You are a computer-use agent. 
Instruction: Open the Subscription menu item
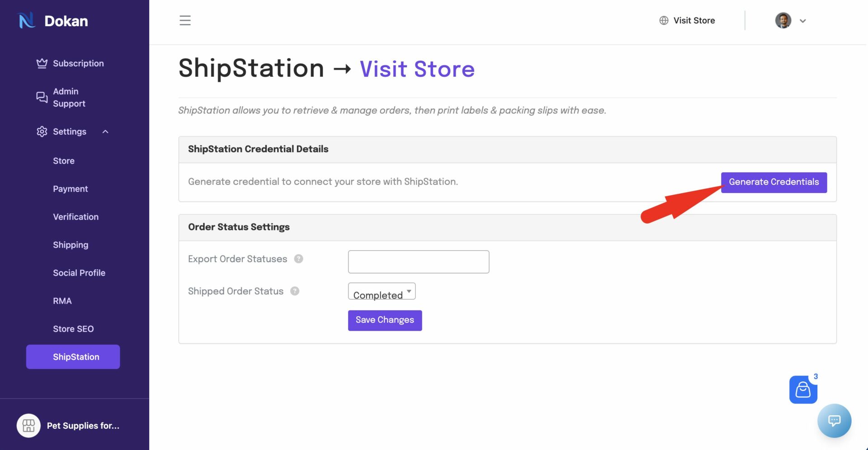click(78, 63)
